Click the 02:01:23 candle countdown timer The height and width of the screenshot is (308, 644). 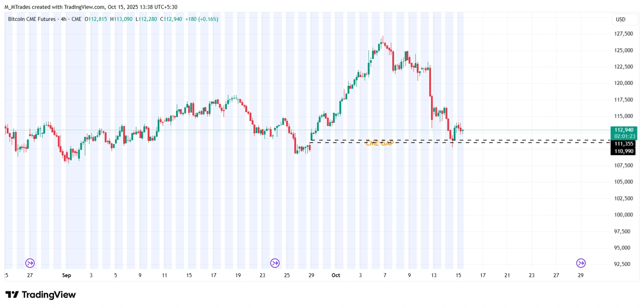pos(624,136)
